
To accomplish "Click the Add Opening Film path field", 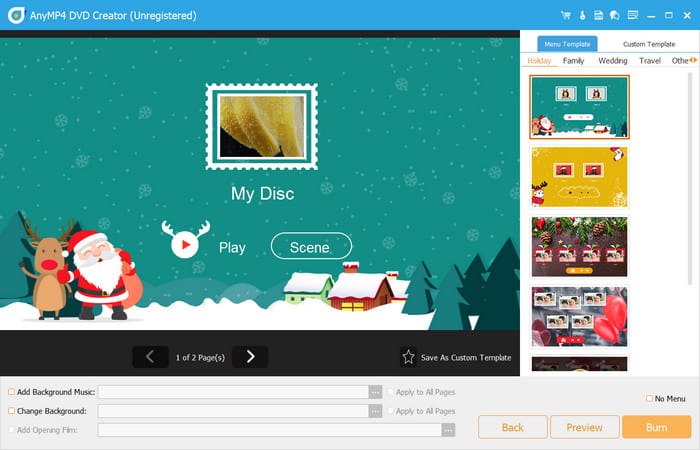I will coord(270,430).
